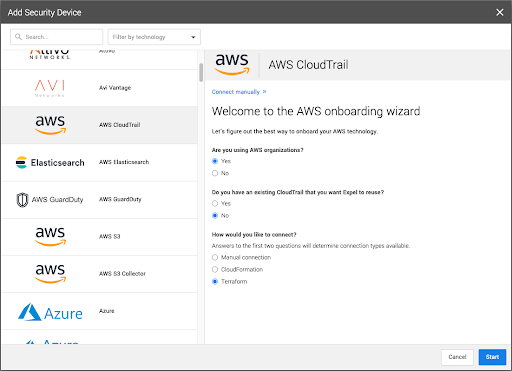The image size is (512, 371).
Task: Click the AWS CloudTrail logo in list
Action: pos(50,125)
